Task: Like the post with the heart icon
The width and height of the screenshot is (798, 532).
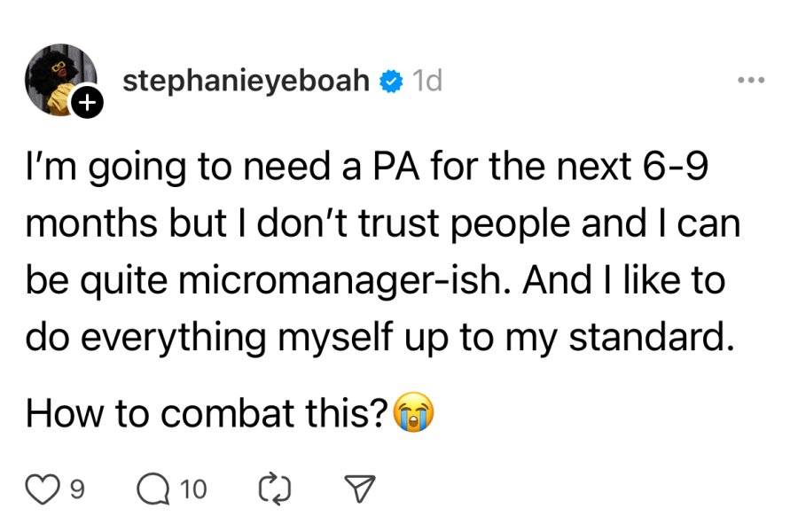Action: click(43, 489)
